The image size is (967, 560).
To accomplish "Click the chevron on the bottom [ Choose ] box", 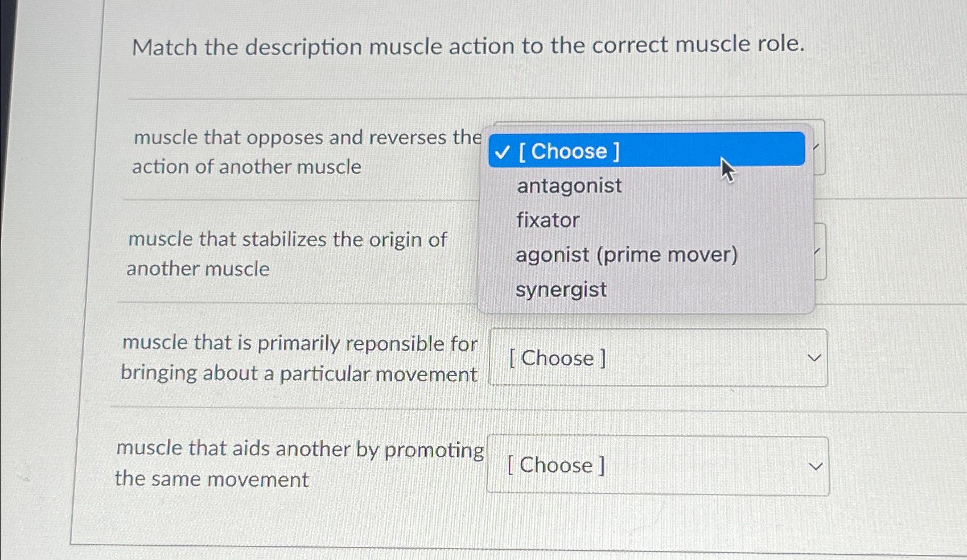I will pyautogui.click(x=816, y=466).
